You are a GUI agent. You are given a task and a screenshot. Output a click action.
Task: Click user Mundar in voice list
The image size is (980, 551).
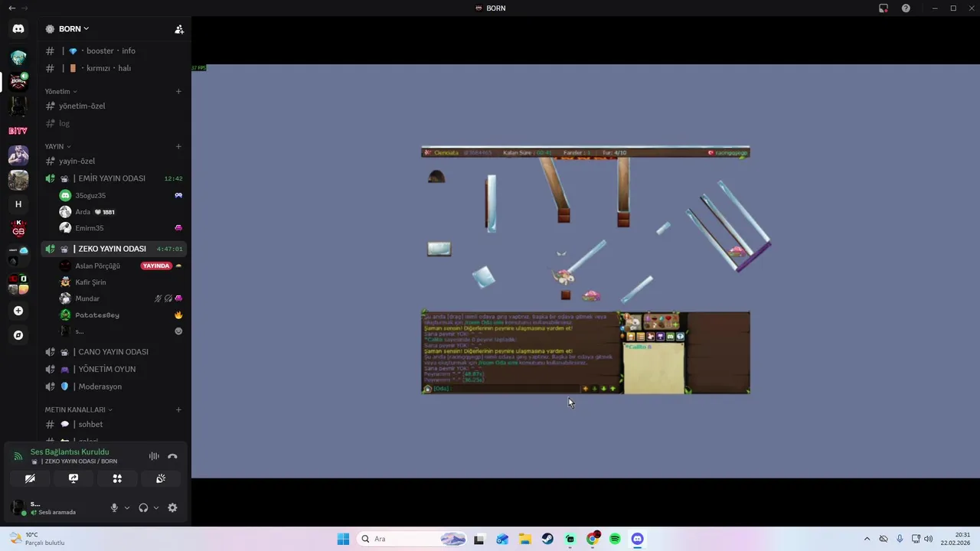click(x=121, y=298)
